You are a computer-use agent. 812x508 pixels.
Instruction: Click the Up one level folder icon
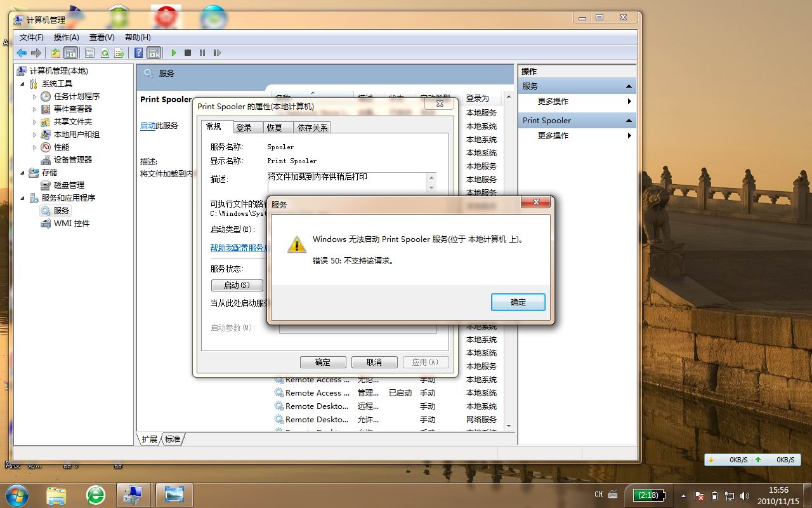point(56,53)
